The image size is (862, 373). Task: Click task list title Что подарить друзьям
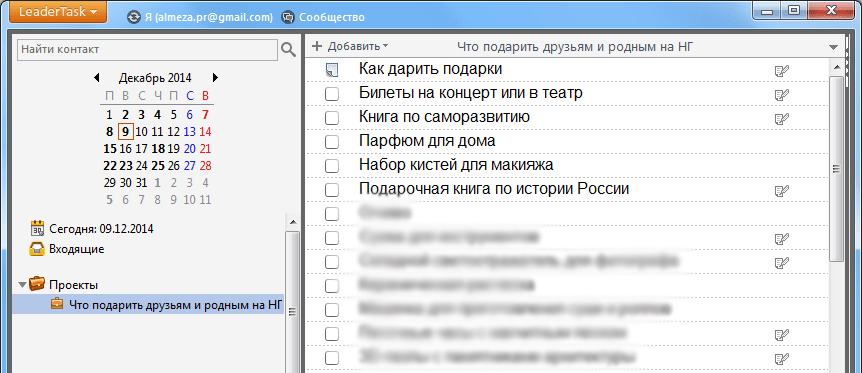click(574, 47)
